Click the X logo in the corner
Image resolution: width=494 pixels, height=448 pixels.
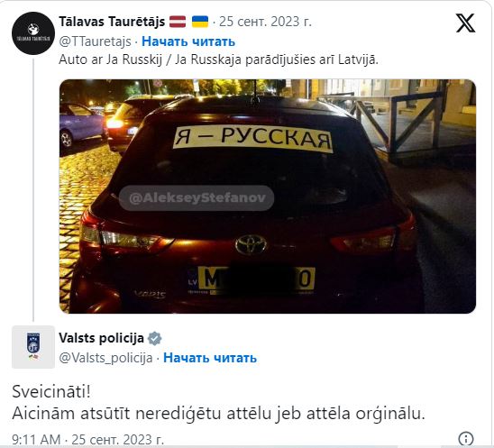465,23
